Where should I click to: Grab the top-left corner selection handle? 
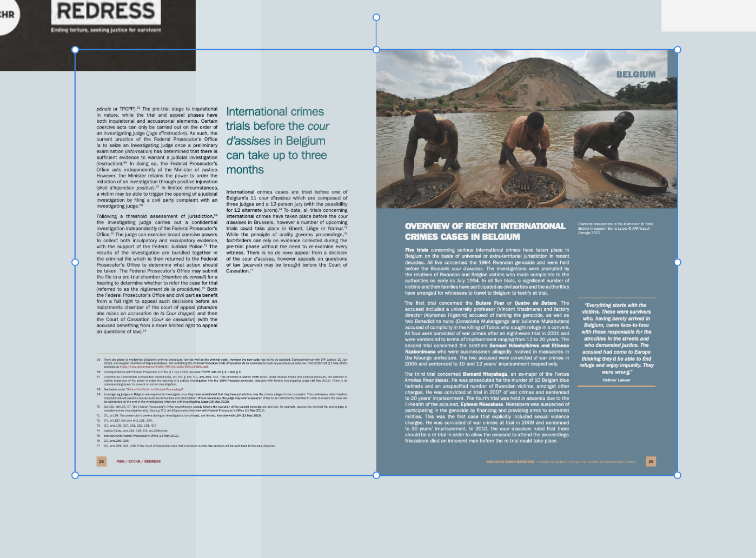tap(75, 50)
